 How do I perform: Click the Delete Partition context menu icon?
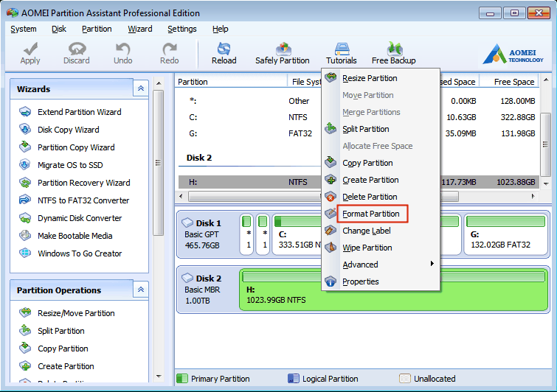[331, 196]
